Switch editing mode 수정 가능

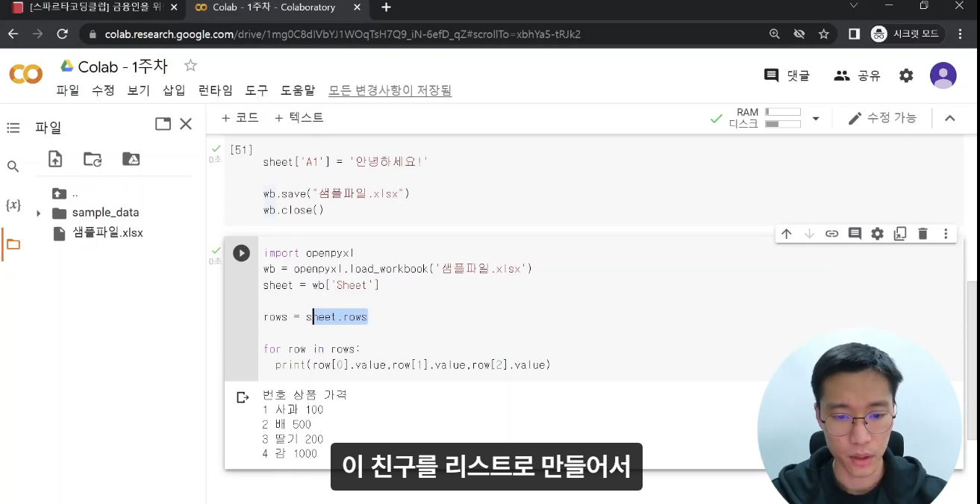coord(882,118)
